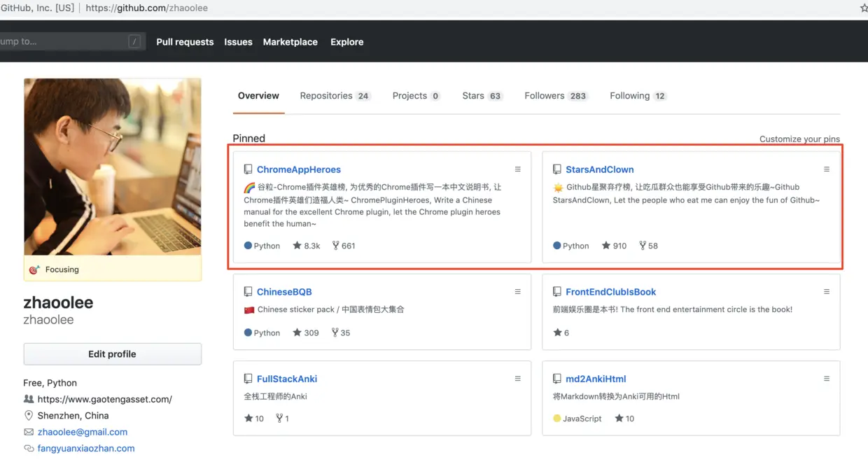The height and width of the screenshot is (462, 868).
Task: Grab the reorder handle on md2AnkiHtml card
Action: [827, 379]
